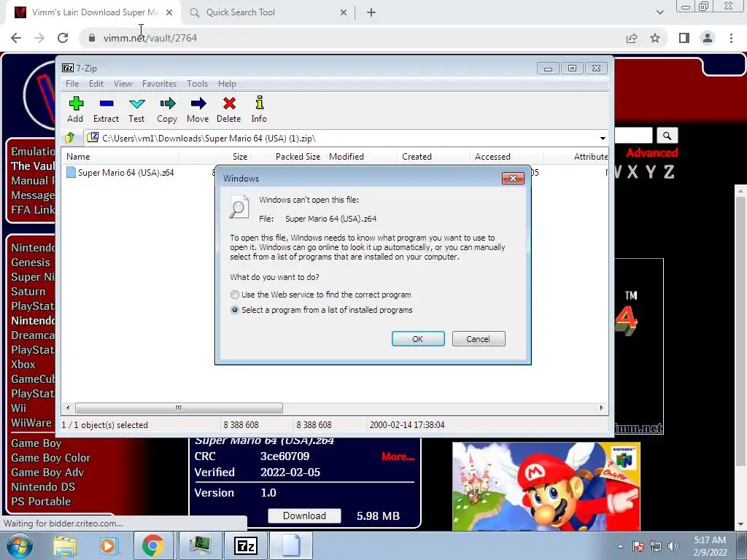This screenshot has height=560, width=747.
Task: Click the vimm.net address bar
Action: click(x=352, y=38)
